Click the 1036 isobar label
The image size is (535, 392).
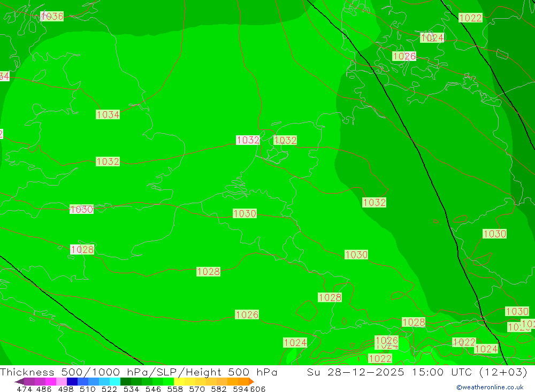52,16
